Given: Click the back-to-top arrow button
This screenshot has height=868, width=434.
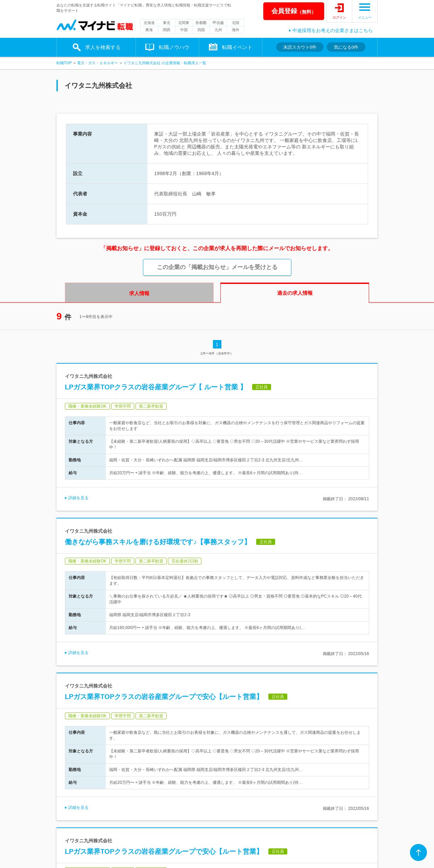Looking at the screenshot, I should [x=418, y=852].
